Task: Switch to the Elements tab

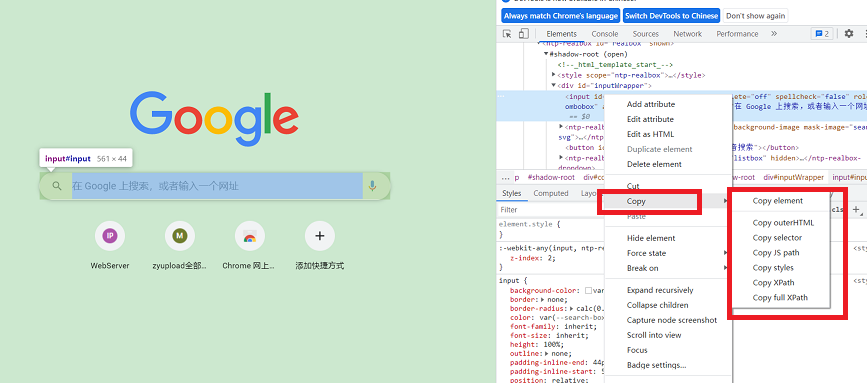Action: (x=561, y=34)
